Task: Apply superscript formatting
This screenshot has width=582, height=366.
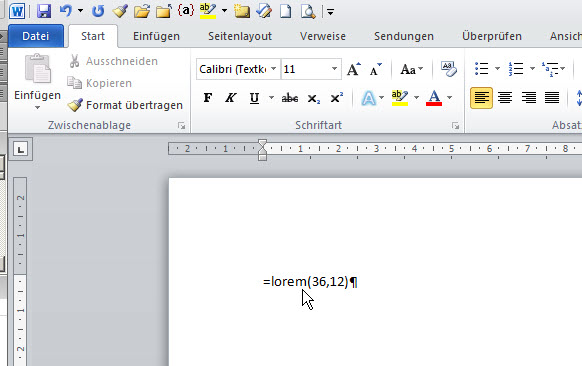Action: [336, 98]
